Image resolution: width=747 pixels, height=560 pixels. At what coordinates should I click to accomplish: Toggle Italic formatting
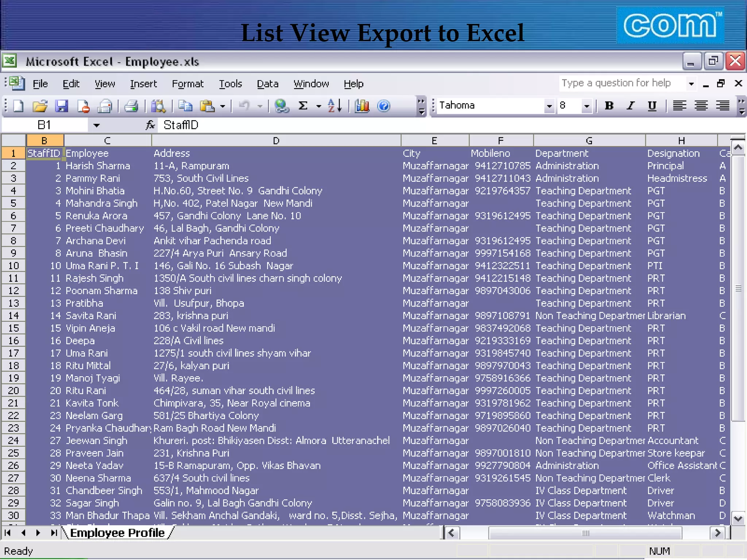tap(630, 106)
